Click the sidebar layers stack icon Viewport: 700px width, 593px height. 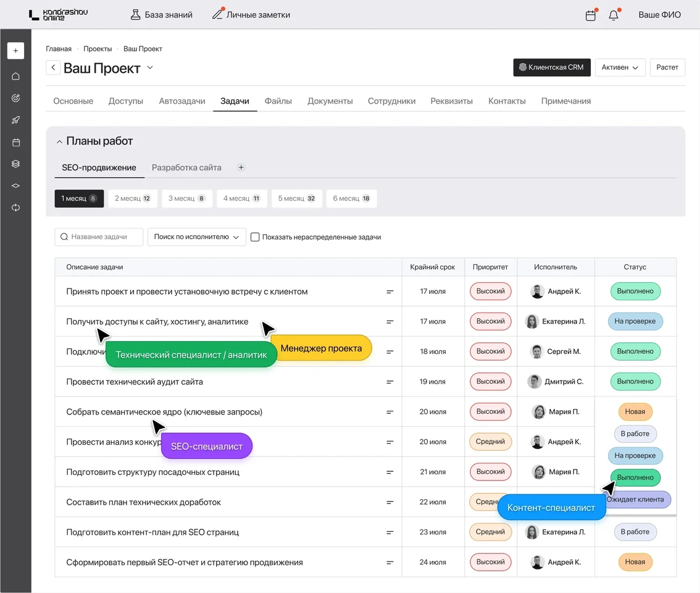pyautogui.click(x=15, y=164)
